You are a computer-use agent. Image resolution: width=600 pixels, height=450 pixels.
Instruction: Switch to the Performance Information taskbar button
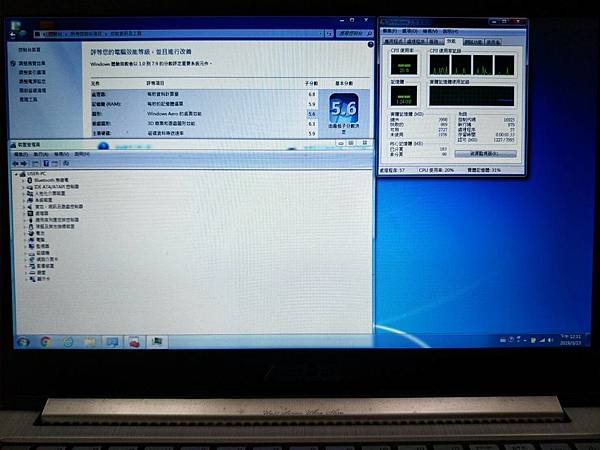pyautogui.click(x=112, y=341)
